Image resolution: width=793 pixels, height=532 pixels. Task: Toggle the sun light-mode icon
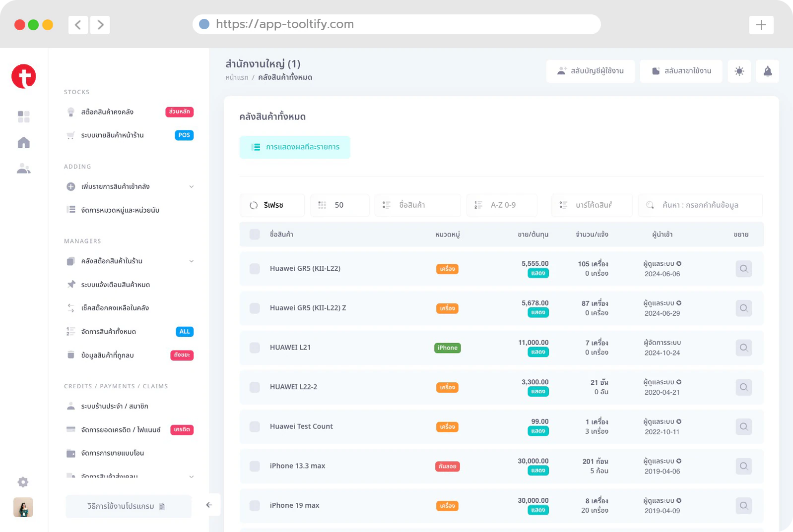click(x=739, y=71)
